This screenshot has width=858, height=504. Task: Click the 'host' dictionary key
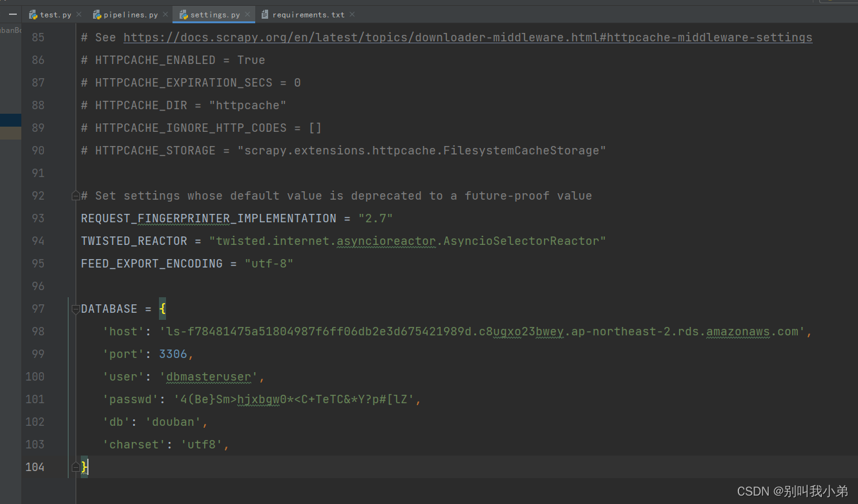coord(123,331)
